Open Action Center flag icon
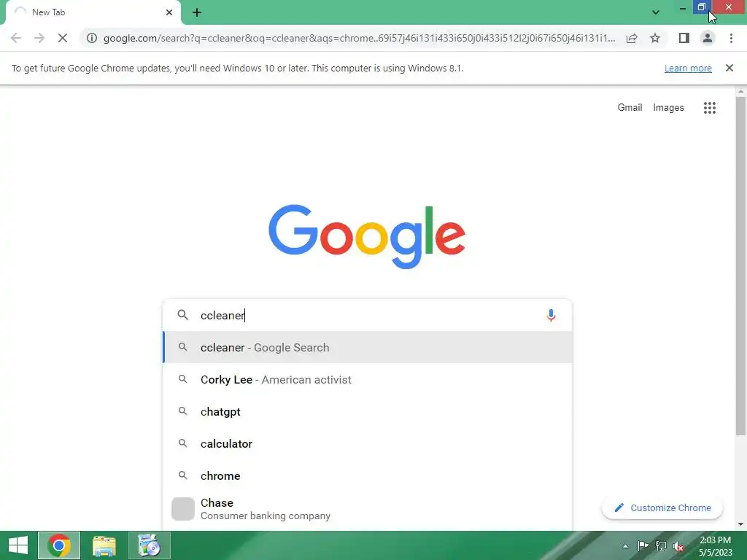 [x=643, y=546]
